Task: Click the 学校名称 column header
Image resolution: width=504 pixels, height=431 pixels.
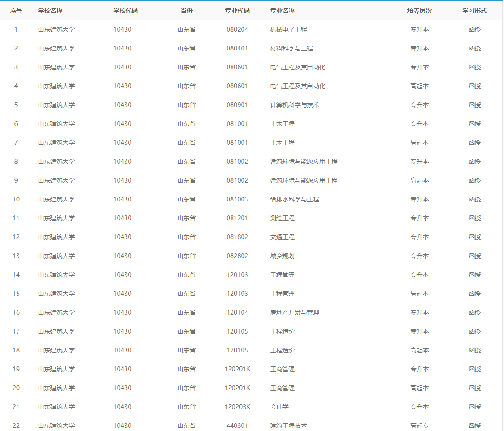Action: coord(50,11)
